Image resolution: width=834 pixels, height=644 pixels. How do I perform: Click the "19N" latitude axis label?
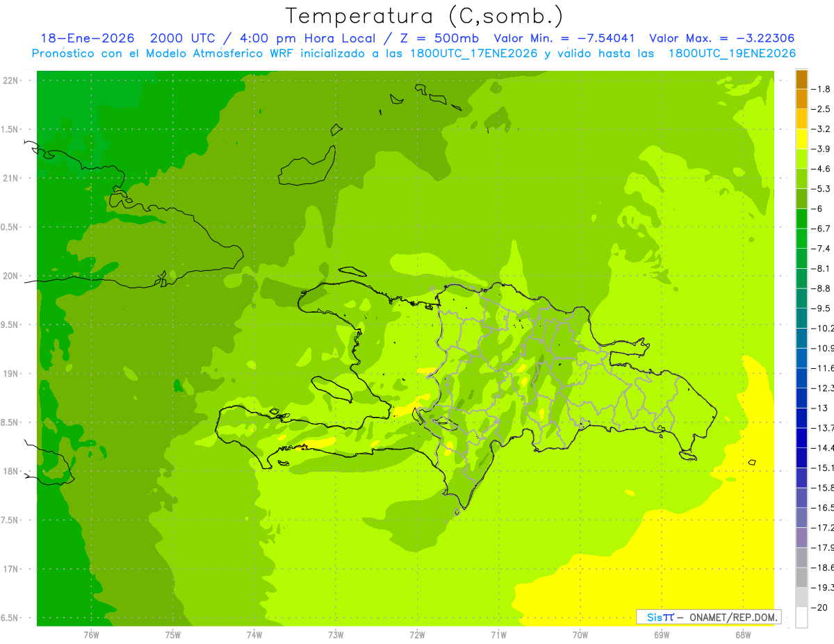tap(10, 374)
